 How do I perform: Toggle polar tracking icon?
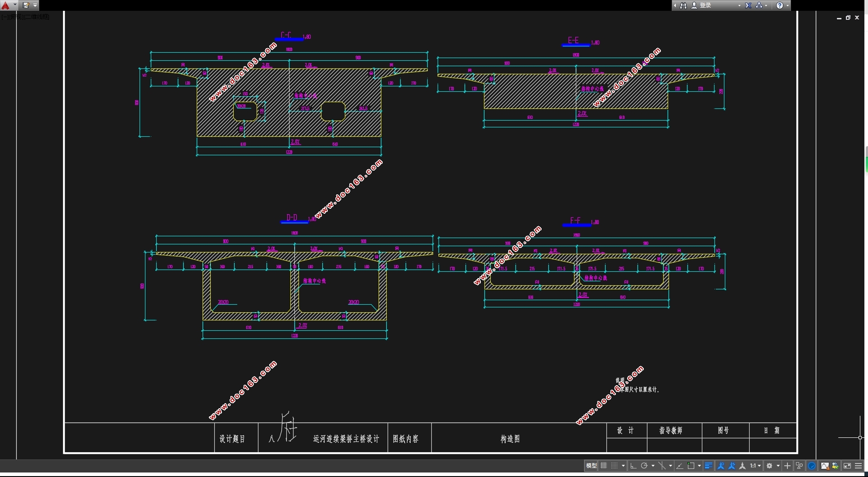[x=644, y=466]
